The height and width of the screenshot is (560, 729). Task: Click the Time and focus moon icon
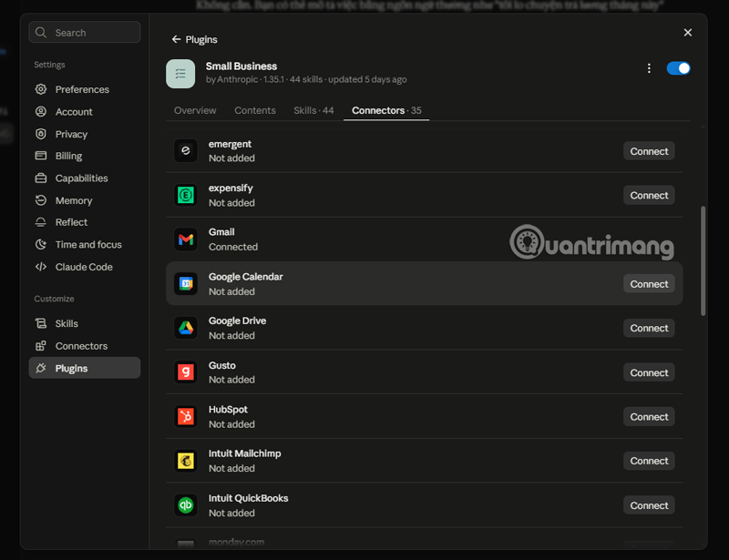click(x=41, y=244)
